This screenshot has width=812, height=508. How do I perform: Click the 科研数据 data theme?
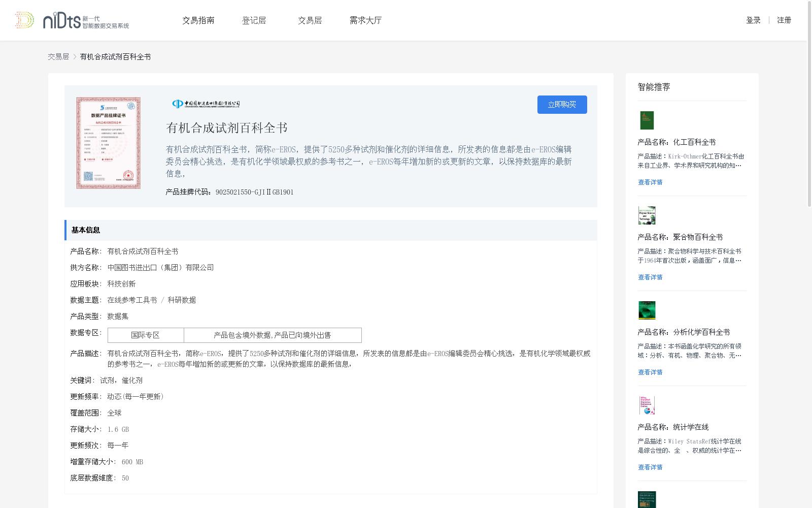tap(182, 300)
